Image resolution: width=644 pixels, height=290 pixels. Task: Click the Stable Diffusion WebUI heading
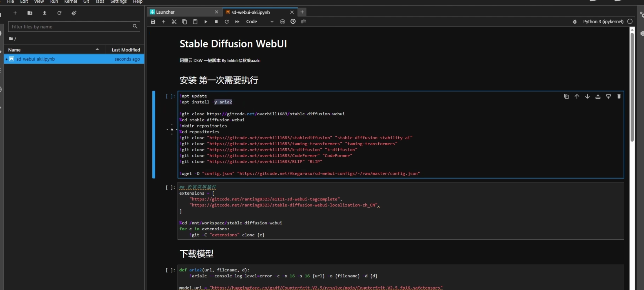[233, 44]
